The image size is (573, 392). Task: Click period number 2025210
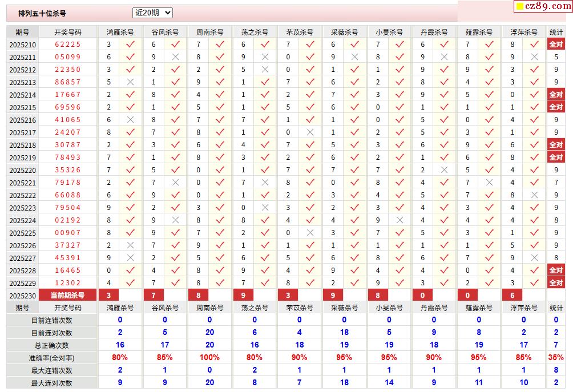(23, 45)
